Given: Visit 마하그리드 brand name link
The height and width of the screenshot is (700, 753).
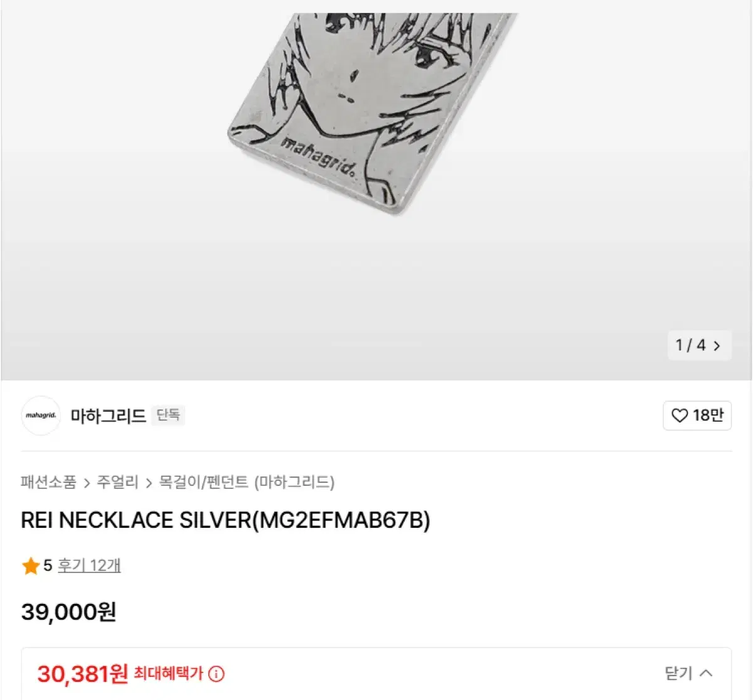Looking at the screenshot, I should click(x=108, y=416).
